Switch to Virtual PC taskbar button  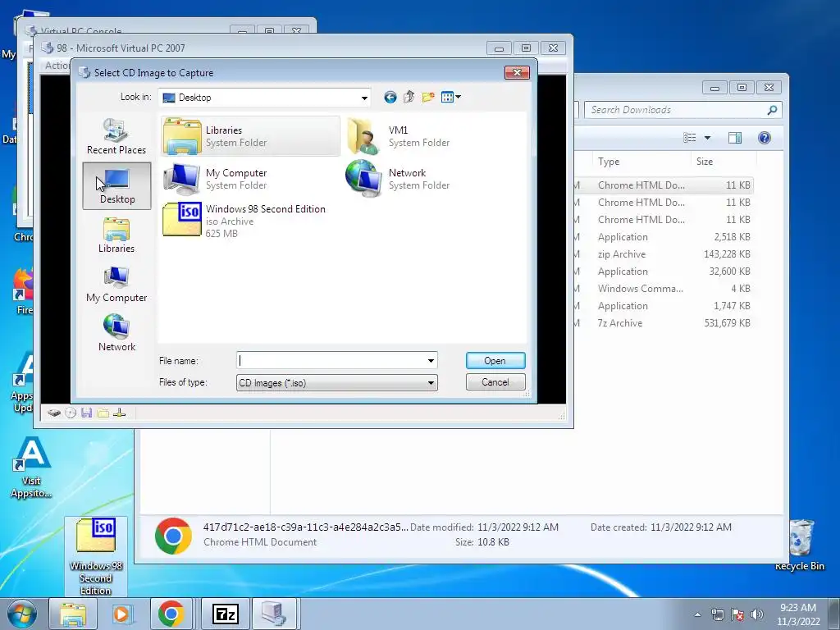[x=274, y=614]
